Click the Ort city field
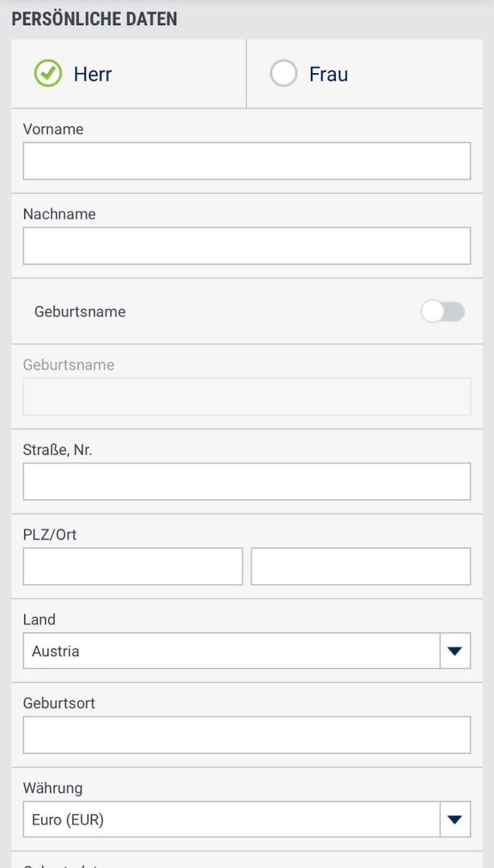This screenshot has width=494, height=868. 361,567
